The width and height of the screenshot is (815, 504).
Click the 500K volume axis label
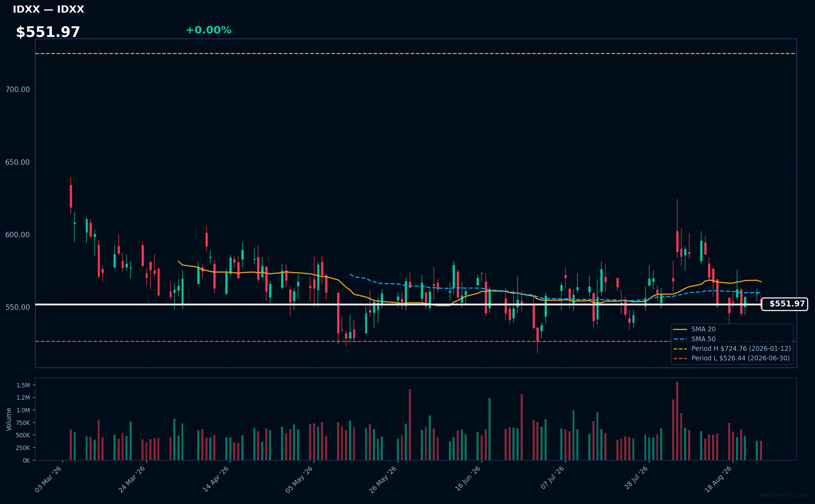click(x=23, y=435)
